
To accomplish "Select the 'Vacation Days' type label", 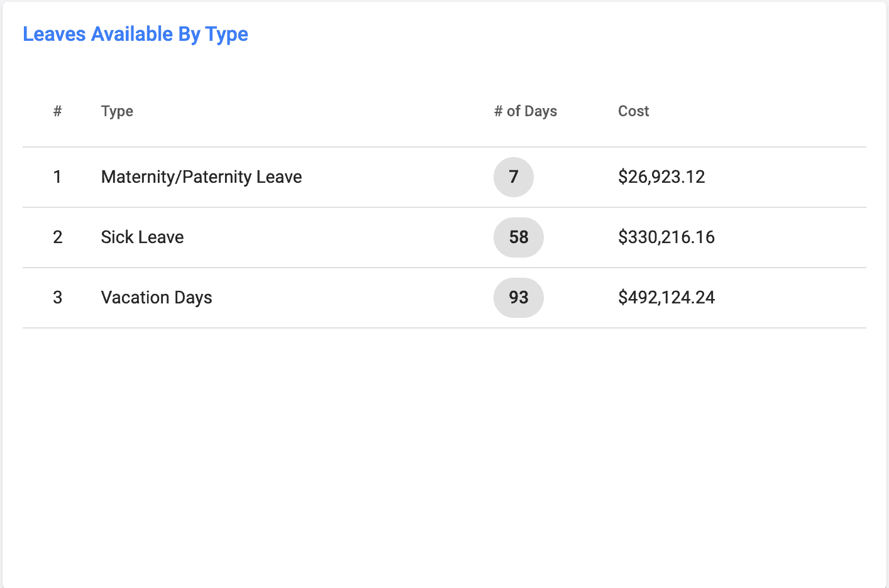I will 157,298.
